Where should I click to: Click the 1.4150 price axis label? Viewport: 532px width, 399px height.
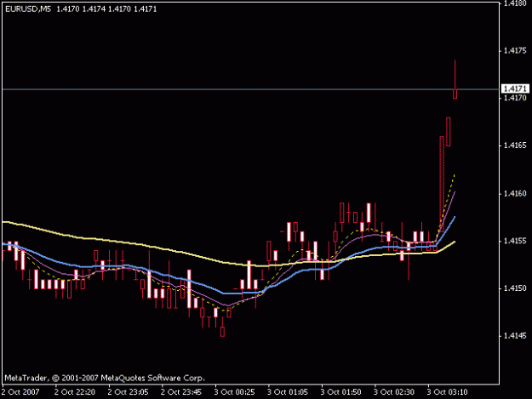coord(515,288)
